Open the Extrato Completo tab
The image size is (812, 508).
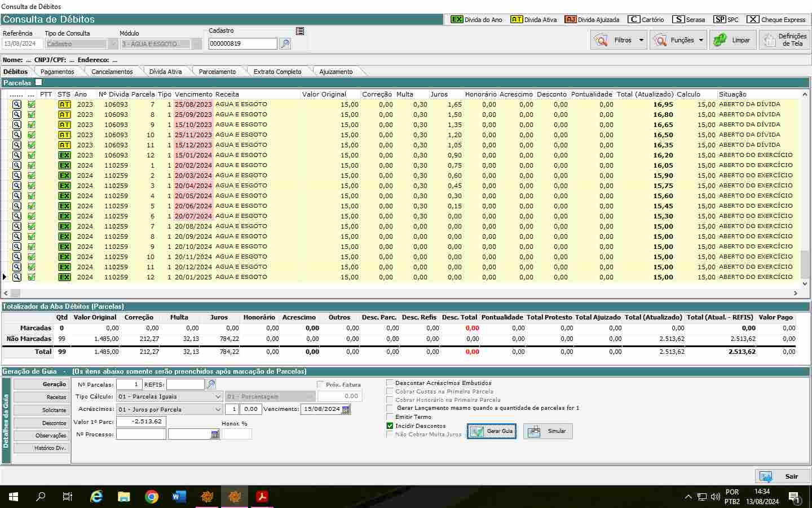277,72
